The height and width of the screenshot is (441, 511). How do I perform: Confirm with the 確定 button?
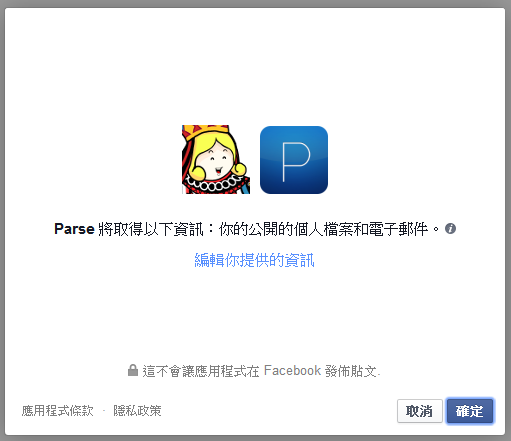[x=470, y=411]
